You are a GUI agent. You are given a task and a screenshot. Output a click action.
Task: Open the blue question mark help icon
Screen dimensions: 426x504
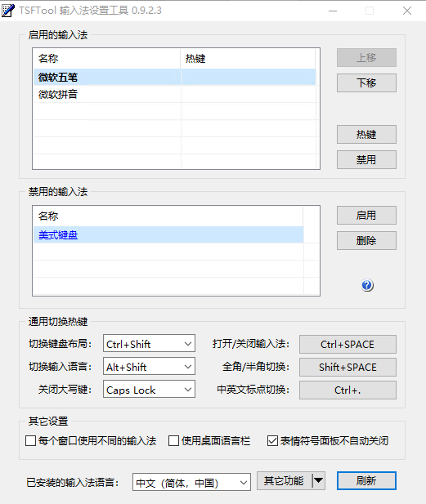[x=367, y=285]
